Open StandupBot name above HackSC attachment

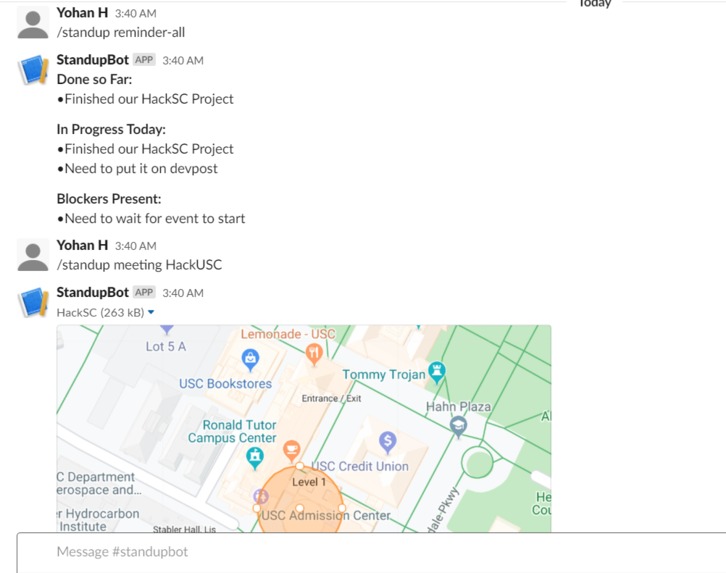point(93,293)
